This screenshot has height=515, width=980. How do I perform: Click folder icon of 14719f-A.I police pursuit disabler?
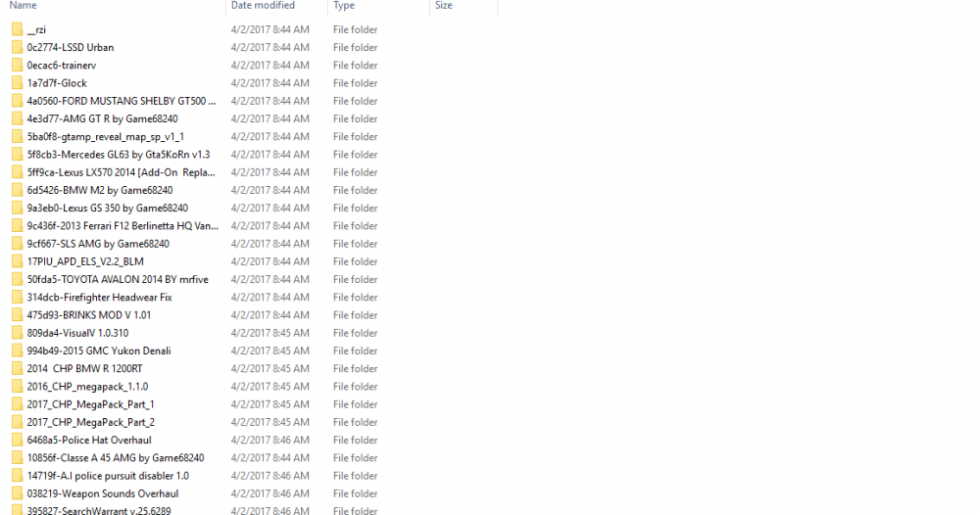tap(17, 476)
